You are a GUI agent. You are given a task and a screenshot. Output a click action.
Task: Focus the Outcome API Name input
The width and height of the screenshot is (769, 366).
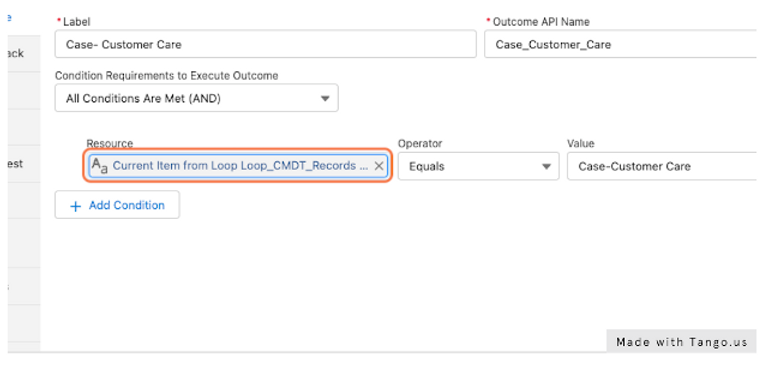[620, 44]
